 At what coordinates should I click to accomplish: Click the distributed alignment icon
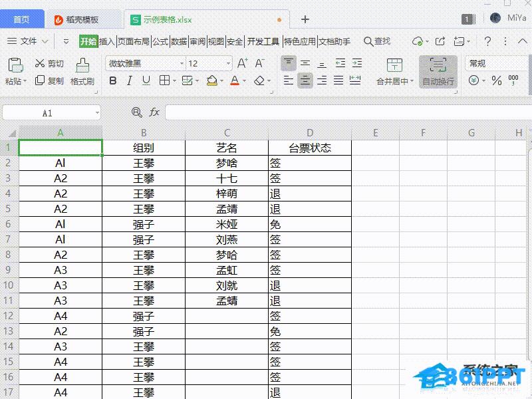click(x=355, y=80)
